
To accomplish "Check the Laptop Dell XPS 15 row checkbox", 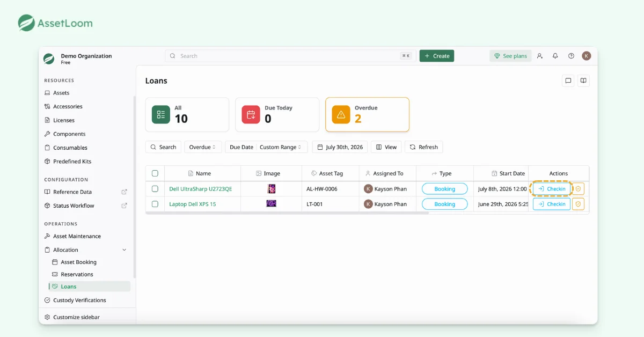I will [x=155, y=204].
